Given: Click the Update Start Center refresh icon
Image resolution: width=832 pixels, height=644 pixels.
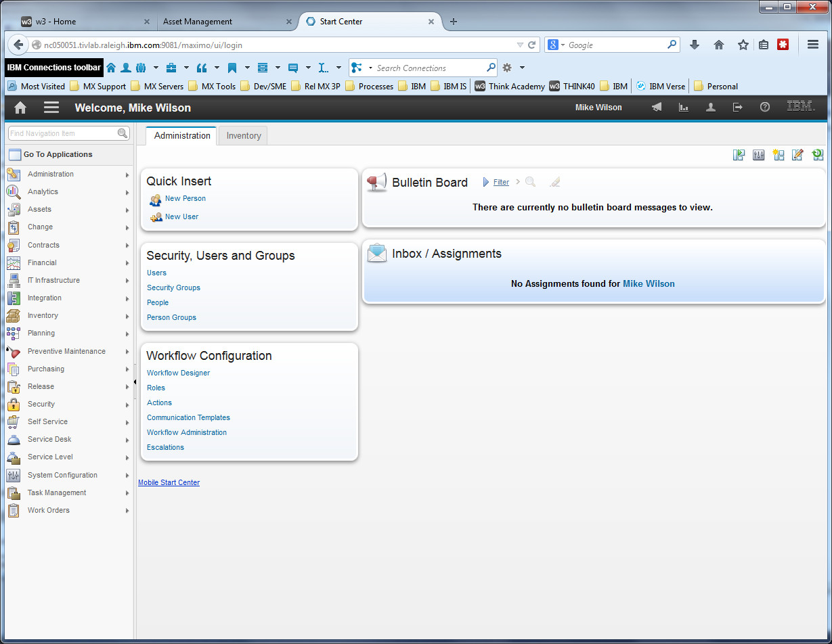Looking at the screenshot, I should click(818, 155).
